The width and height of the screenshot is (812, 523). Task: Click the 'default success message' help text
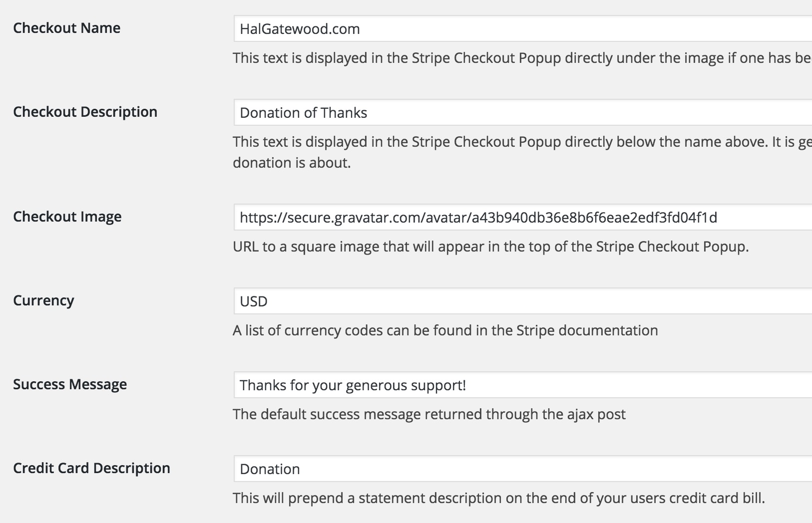pos(429,415)
